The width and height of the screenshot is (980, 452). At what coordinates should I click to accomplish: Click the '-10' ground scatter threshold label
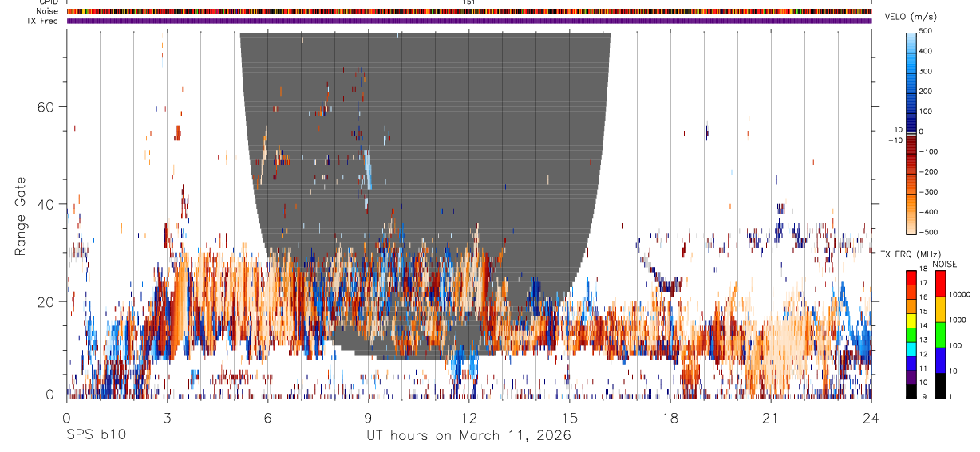(895, 140)
